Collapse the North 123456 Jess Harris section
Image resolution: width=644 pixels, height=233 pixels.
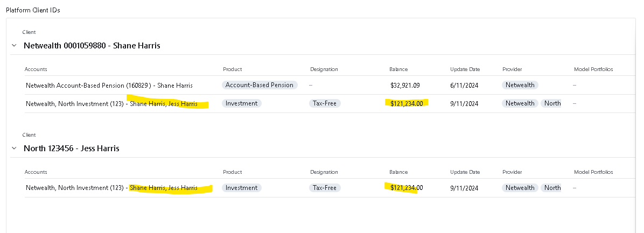coord(15,149)
